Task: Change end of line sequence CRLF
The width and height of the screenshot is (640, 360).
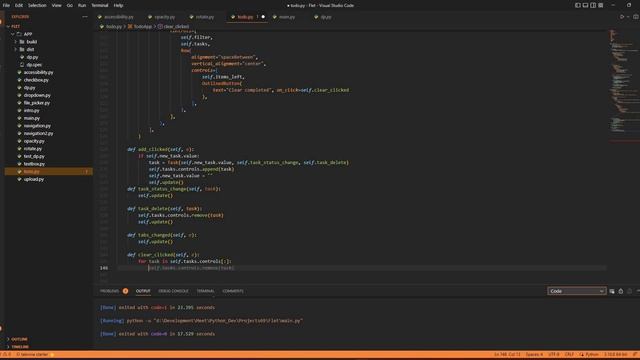Action: click(569, 355)
